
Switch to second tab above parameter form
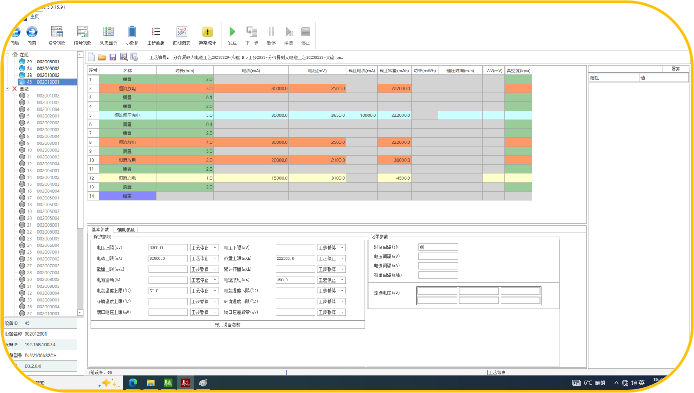pyautogui.click(x=126, y=230)
